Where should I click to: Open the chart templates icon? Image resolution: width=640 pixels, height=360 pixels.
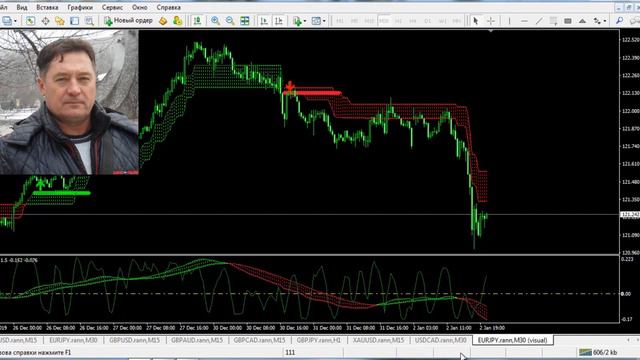tap(316, 21)
